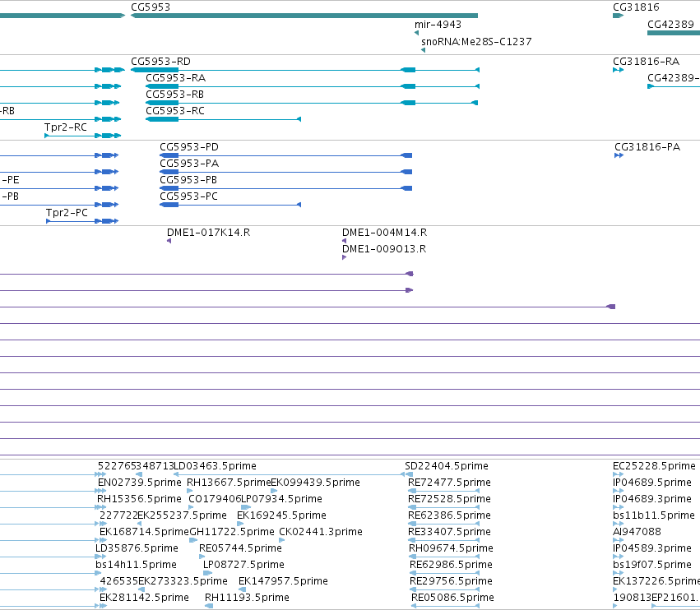
Task: Click the CG5953-PD protein label
Action: click(x=189, y=147)
